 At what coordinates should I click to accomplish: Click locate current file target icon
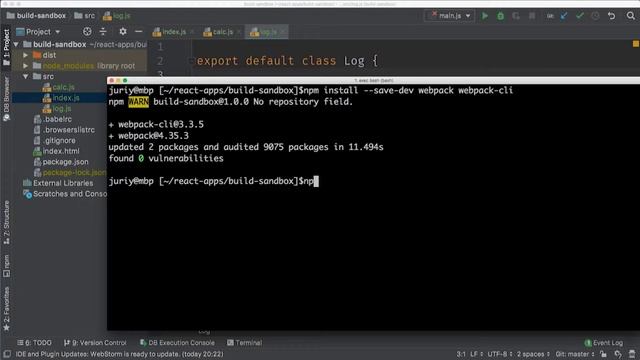coord(87,31)
